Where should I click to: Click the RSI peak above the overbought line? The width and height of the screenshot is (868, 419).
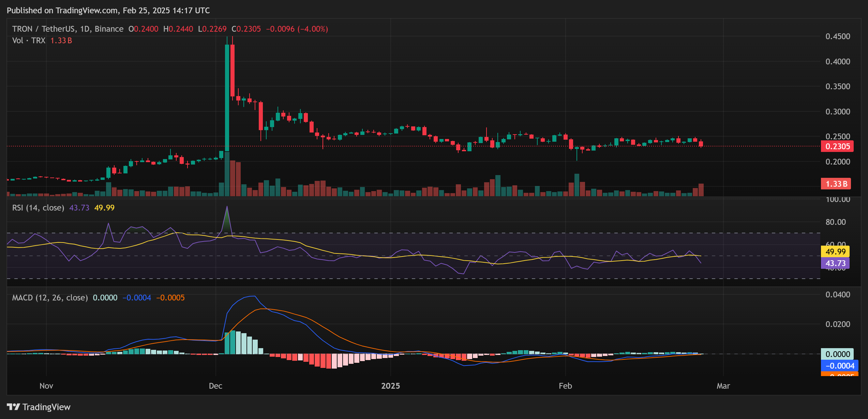[227, 208]
